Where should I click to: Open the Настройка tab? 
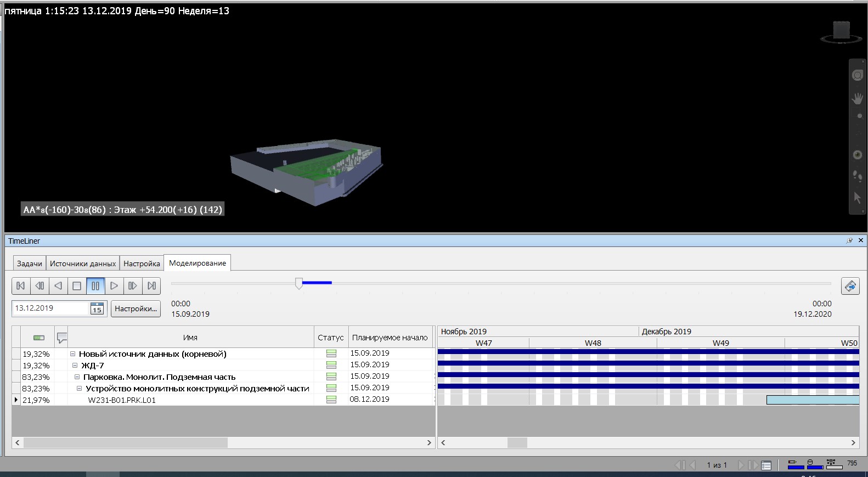coord(142,263)
